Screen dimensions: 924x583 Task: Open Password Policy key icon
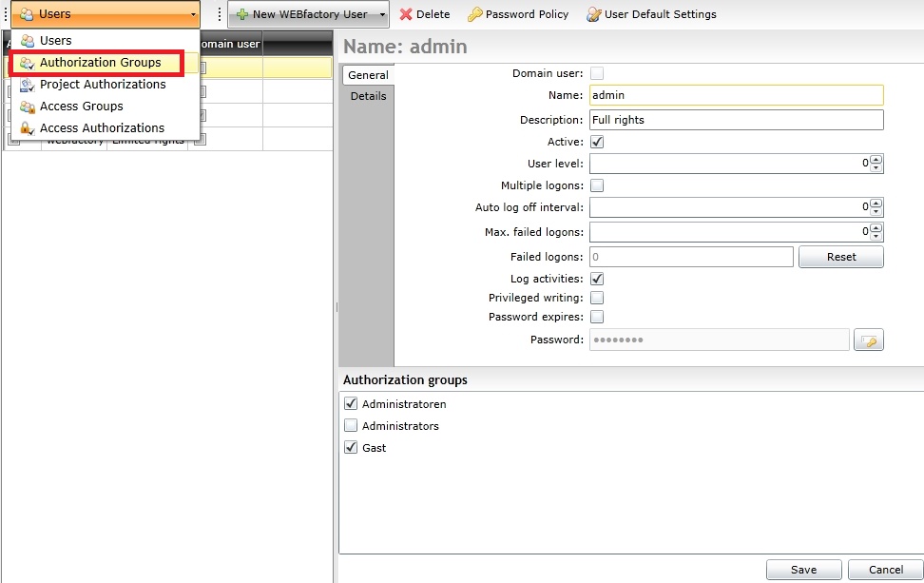pyautogui.click(x=474, y=14)
